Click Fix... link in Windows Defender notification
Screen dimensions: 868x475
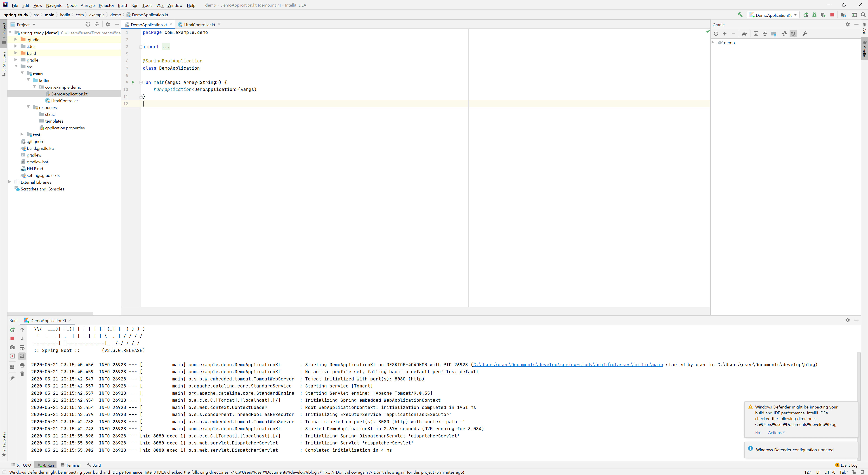[759, 432]
